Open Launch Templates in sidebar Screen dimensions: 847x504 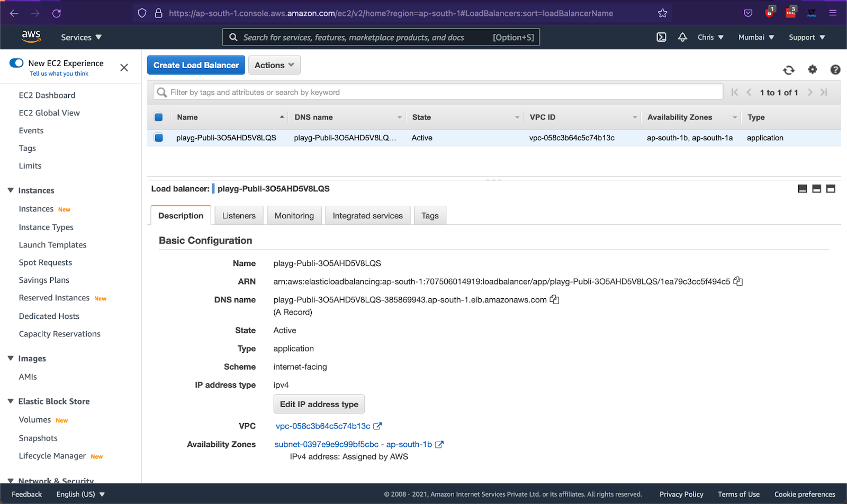click(52, 245)
